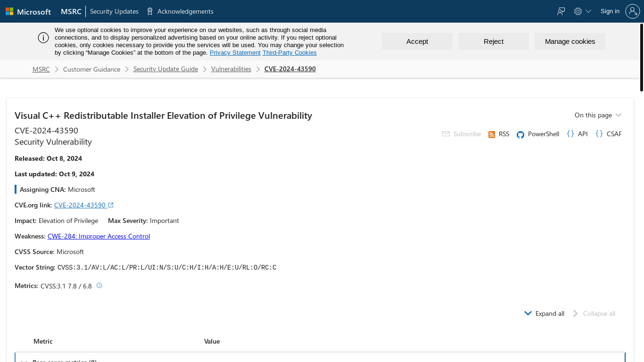This screenshot has width=644, height=362.
Task: Click the Collapse all label
Action: [x=599, y=313]
